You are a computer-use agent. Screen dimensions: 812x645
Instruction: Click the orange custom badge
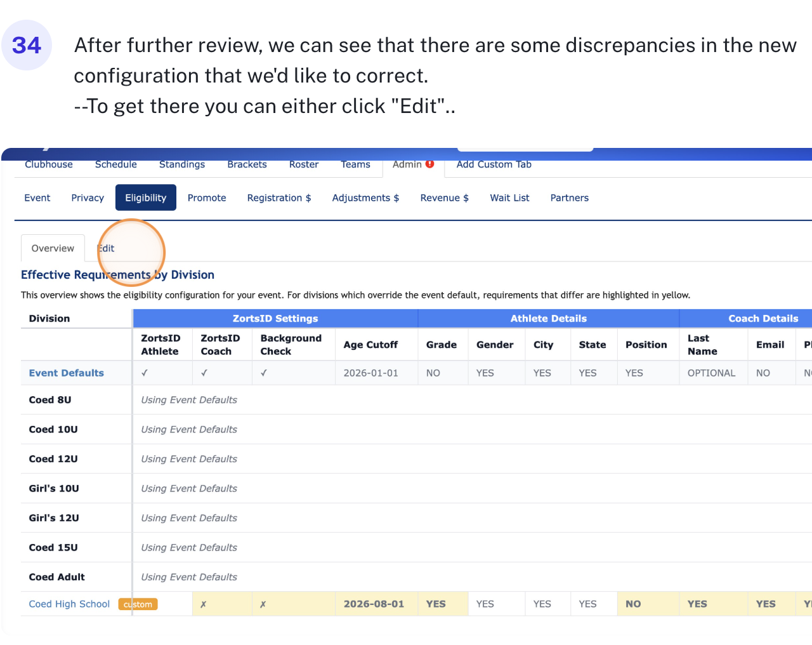pyautogui.click(x=138, y=604)
